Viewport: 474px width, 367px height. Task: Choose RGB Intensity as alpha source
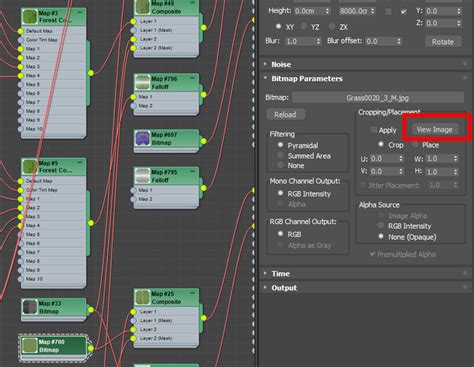tap(381, 226)
